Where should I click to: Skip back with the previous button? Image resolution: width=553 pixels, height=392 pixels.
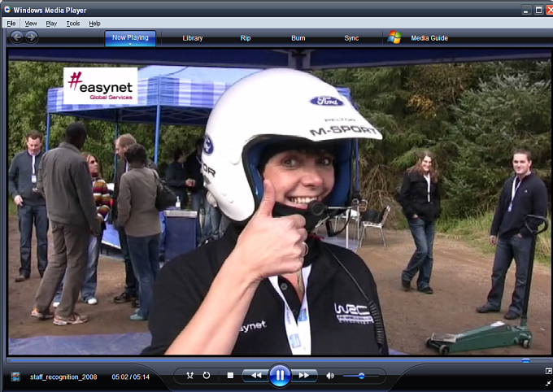click(255, 376)
